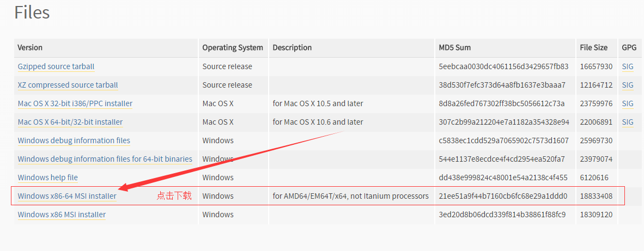Open debug information files for 64-bit binaries
This screenshot has width=644, height=251.
click(x=105, y=159)
